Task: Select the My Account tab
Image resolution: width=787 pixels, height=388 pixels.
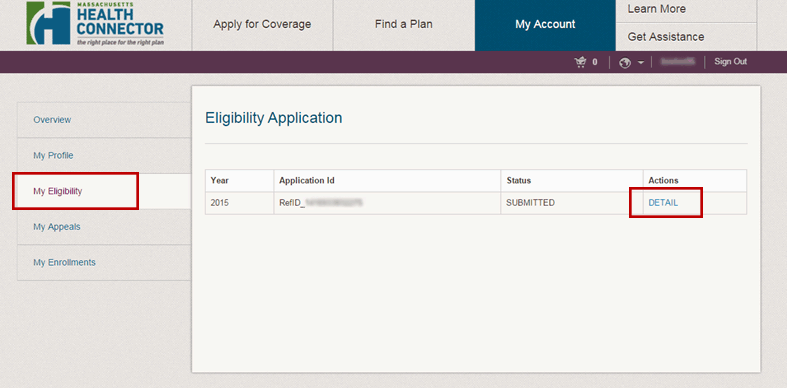Action: (545, 25)
